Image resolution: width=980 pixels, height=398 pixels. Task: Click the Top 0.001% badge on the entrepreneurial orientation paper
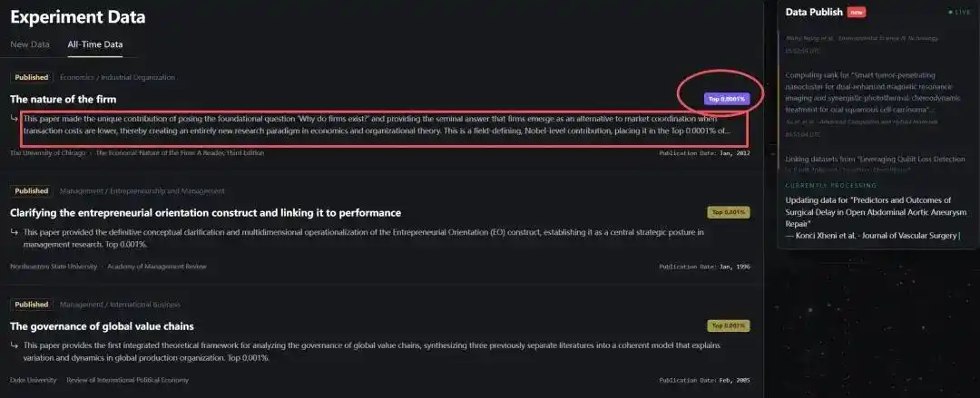(x=728, y=212)
